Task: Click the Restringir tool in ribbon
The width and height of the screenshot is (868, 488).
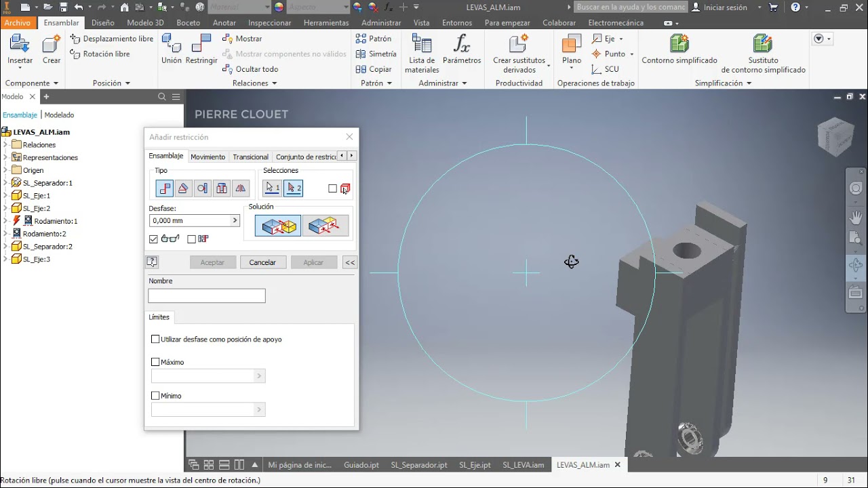Action: coord(201,49)
